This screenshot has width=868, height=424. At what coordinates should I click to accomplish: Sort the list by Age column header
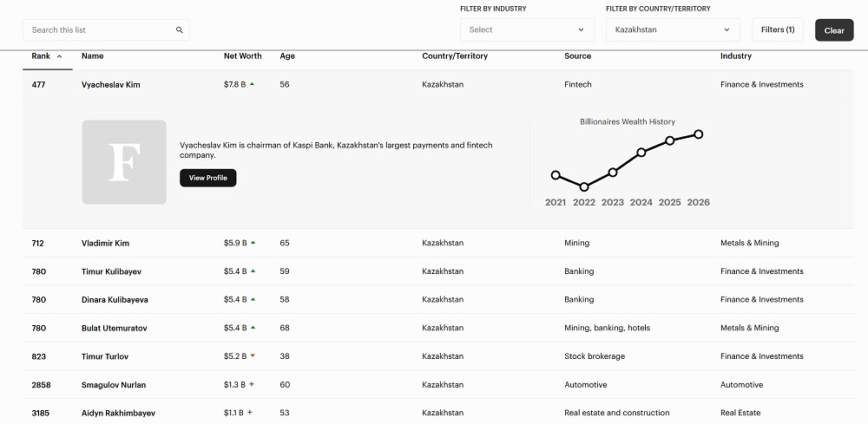click(287, 56)
